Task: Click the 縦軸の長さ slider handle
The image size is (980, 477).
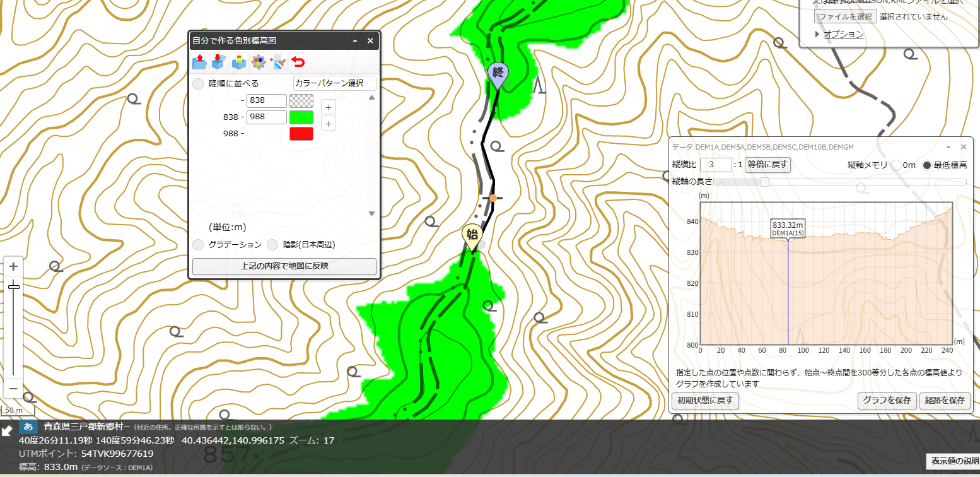Action: point(764,182)
